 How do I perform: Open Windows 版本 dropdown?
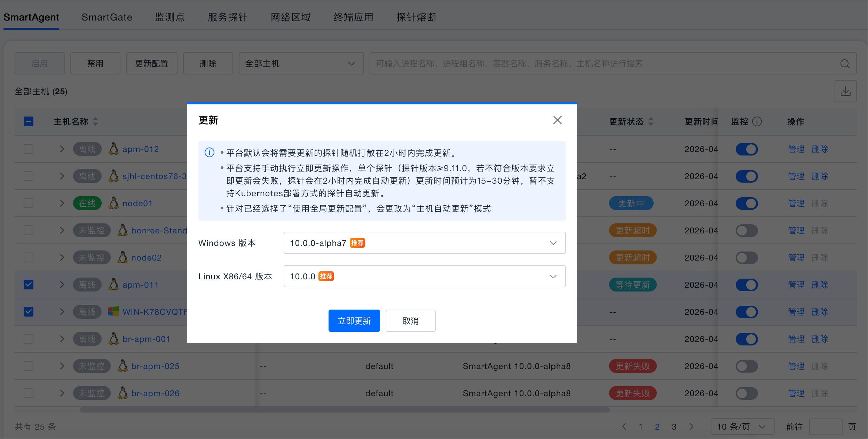pyautogui.click(x=424, y=243)
